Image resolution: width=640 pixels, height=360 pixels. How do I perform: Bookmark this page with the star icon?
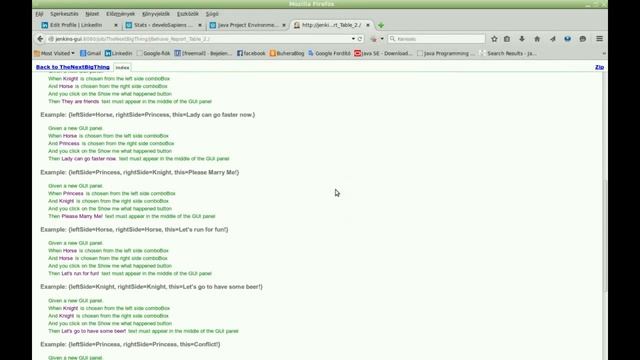click(494, 39)
